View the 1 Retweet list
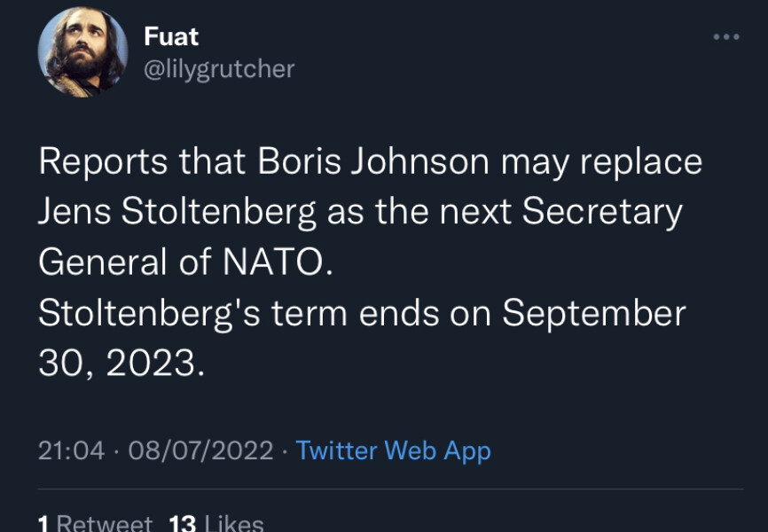Viewport: 768px width, 532px height. pyautogui.click(x=95, y=522)
